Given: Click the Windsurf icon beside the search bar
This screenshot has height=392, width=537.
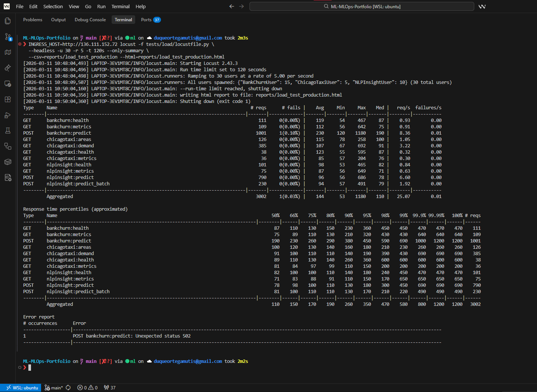Looking at the screenshot, I should coord(482,6).
